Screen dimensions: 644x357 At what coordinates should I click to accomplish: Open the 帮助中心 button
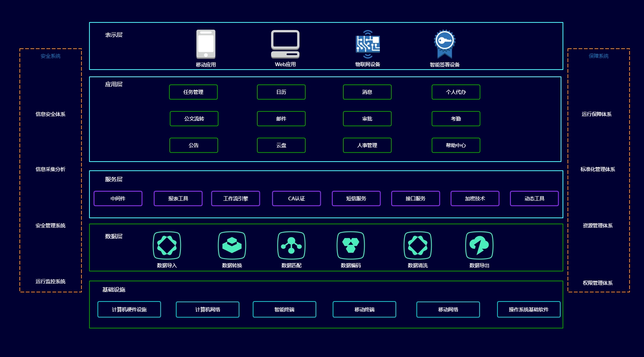456,145
